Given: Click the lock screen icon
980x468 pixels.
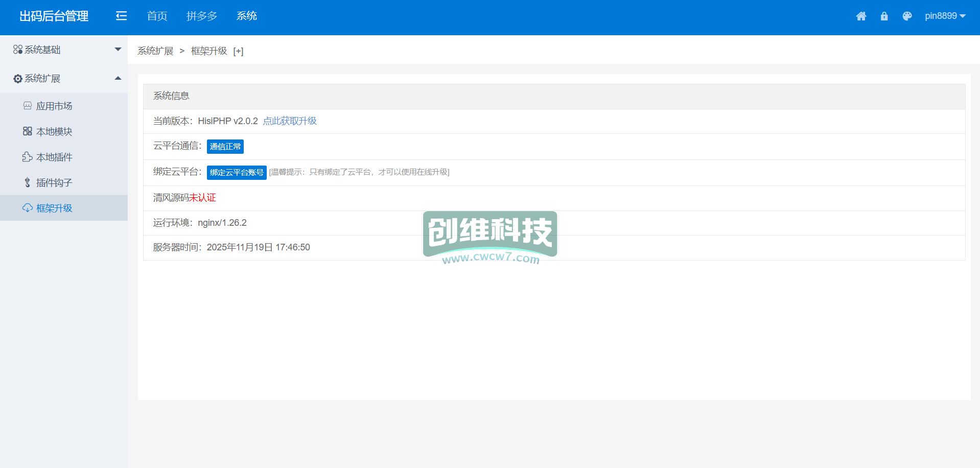Looking at the screenshot, I should point(884,16).
